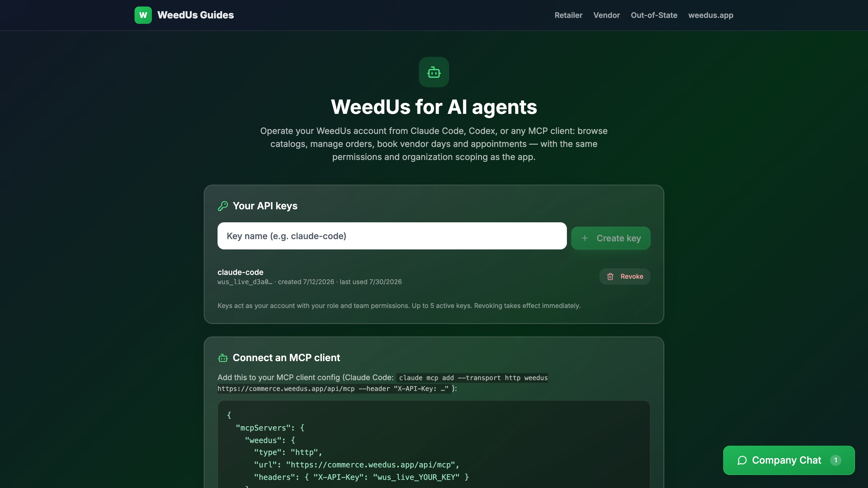Click the key icon beside Your API keys

click(223, 206)
